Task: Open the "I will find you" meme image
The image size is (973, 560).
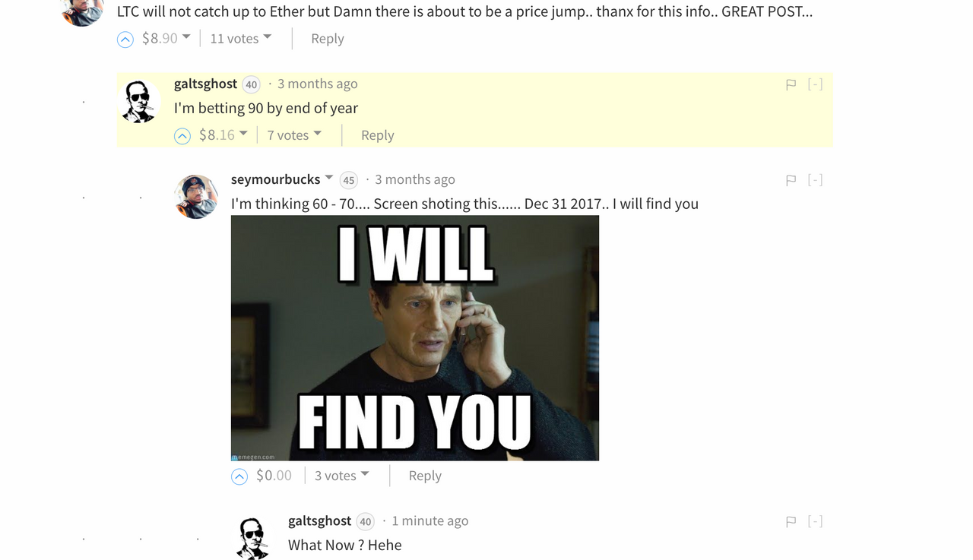Action: tap(415, 338)
